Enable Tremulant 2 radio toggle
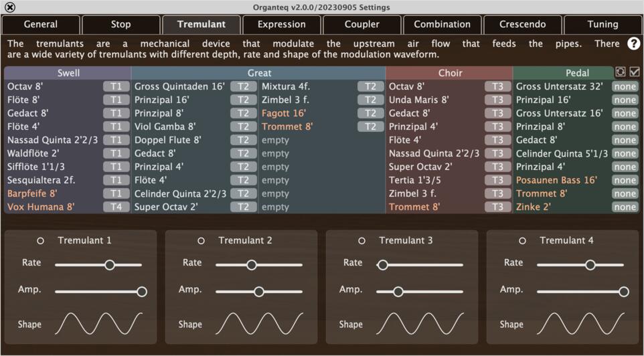Image resolution: width=644 pixels, height=356 pixels. coord(201,241)
